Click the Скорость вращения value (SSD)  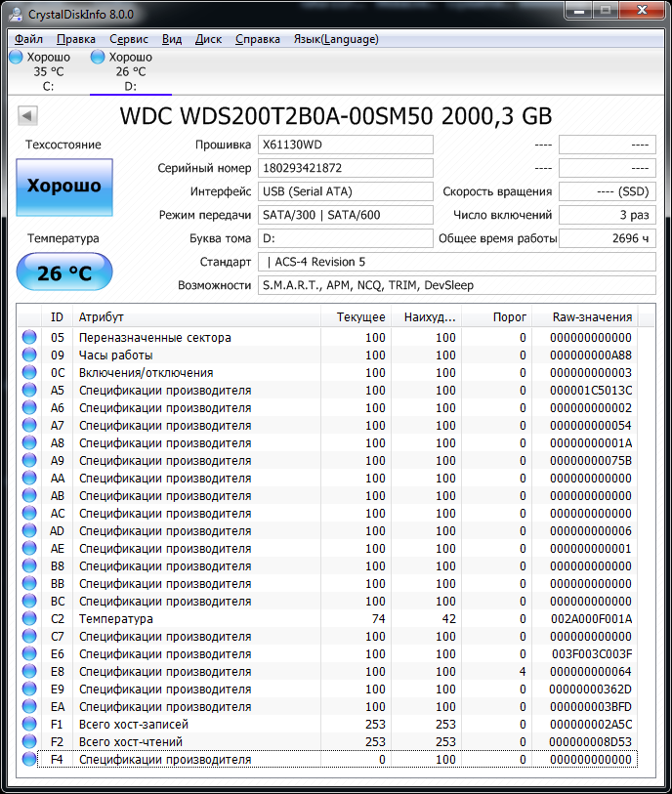(608, 191)
